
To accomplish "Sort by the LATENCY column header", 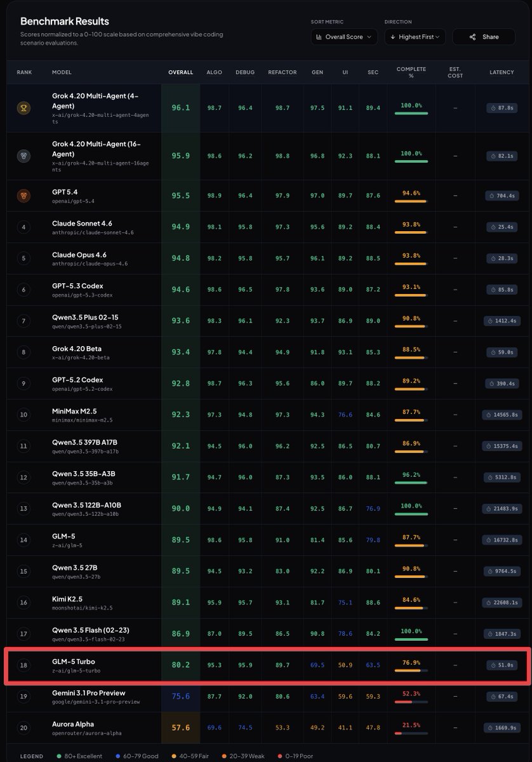I will tap(502, 72).
